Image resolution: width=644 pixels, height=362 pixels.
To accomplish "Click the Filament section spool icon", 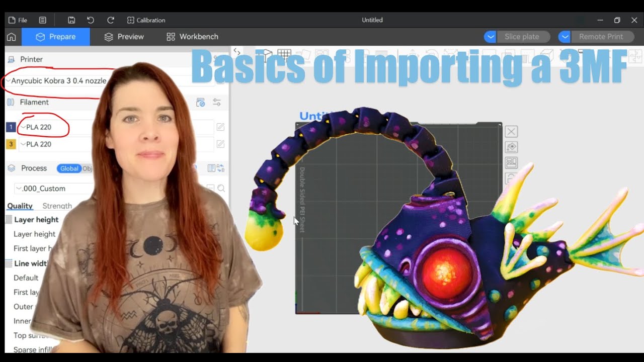I will (11, 103).
